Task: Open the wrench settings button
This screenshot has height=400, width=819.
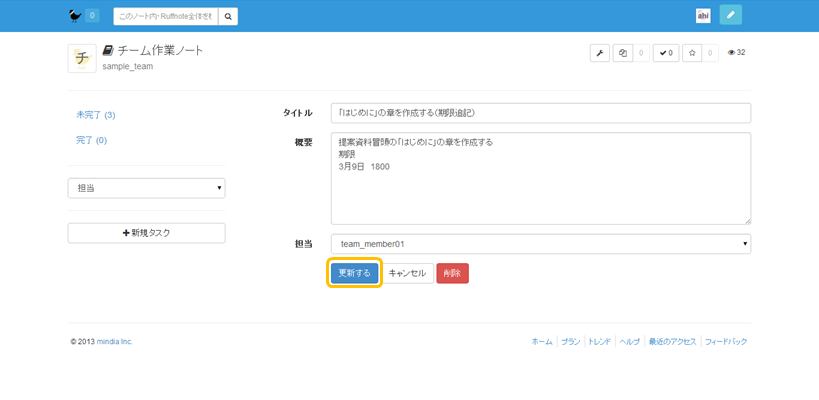Action: [x=600, y=53]
